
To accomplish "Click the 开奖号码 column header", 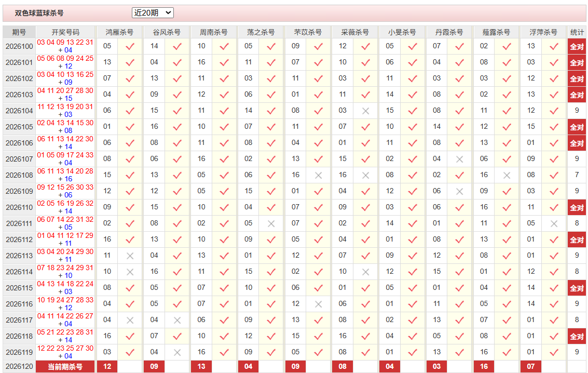I will pyautogui.click(x=65, y=32).
